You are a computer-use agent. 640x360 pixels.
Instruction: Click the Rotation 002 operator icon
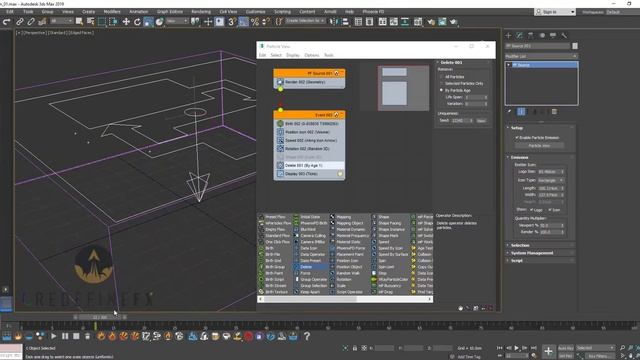280,149
